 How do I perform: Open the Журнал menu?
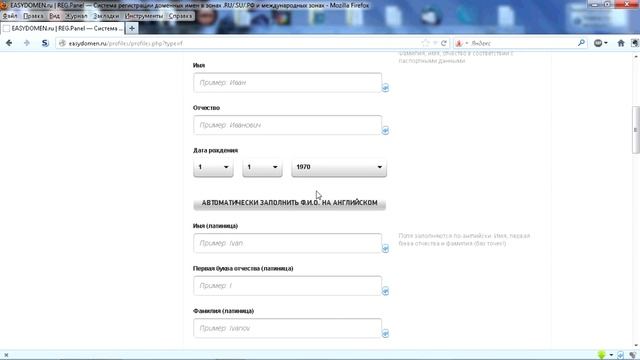(76, 16)
